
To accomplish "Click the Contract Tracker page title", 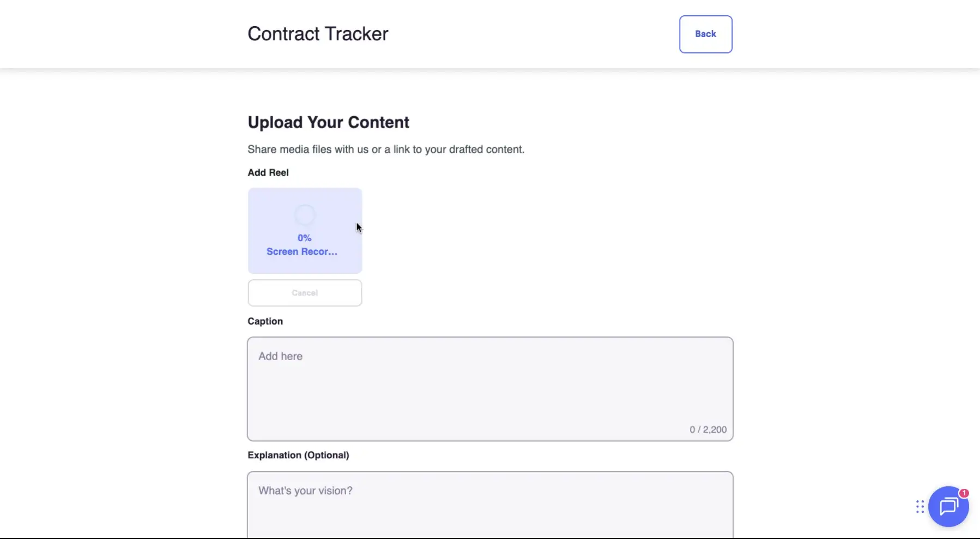I will [318, 33].
